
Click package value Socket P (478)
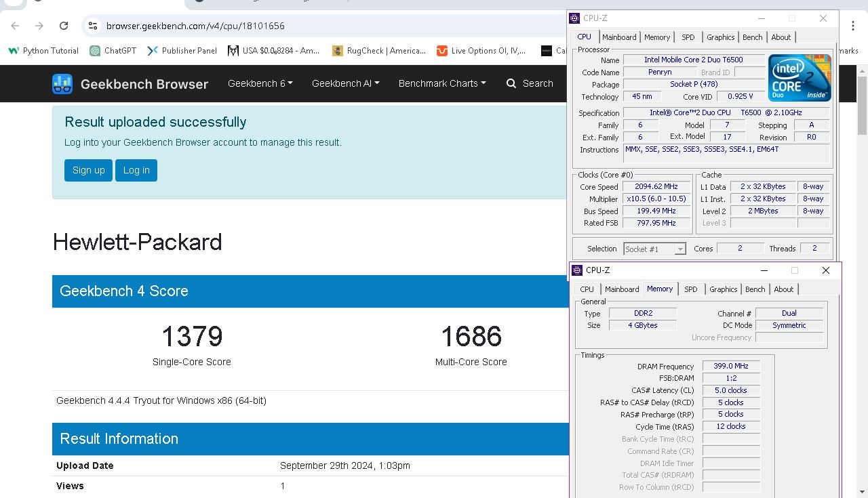pos(694,84)
